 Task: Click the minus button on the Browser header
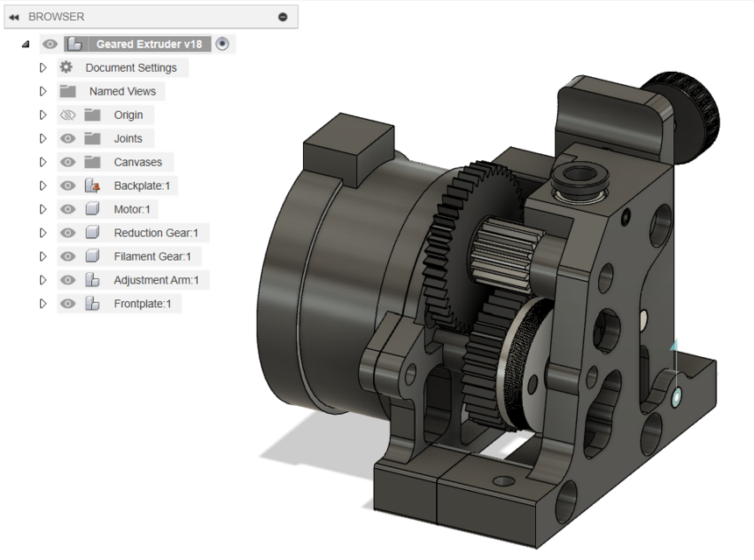tap(282, 16)
